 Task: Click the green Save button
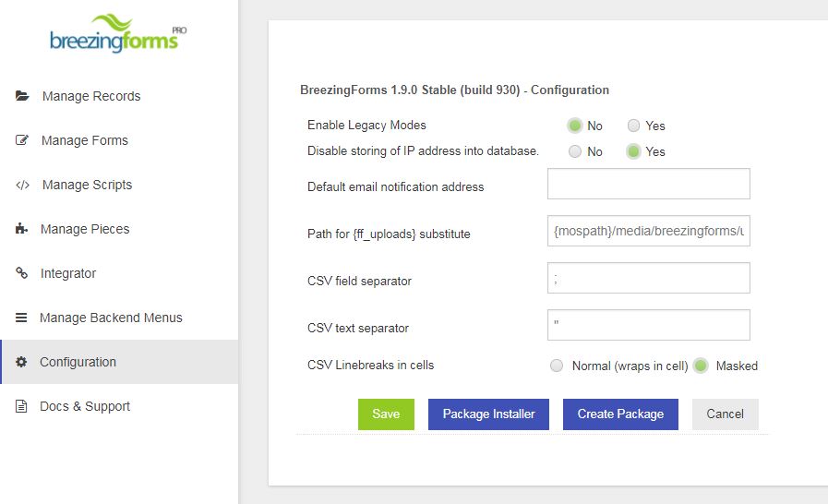pos(386,414)
